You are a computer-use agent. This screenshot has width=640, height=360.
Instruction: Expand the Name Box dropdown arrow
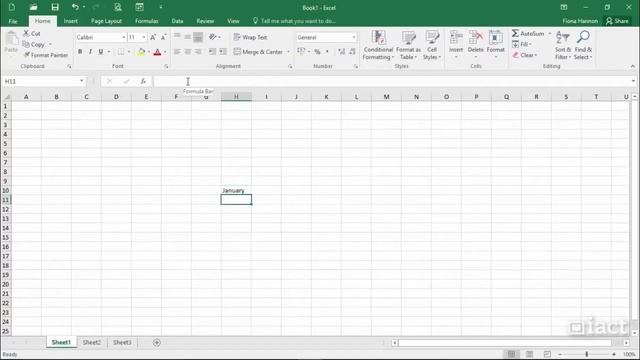pyautogui.click(x=82, y=81)
